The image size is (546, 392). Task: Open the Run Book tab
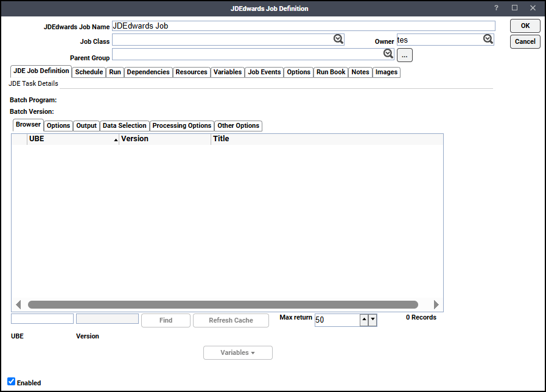point(331,72)
